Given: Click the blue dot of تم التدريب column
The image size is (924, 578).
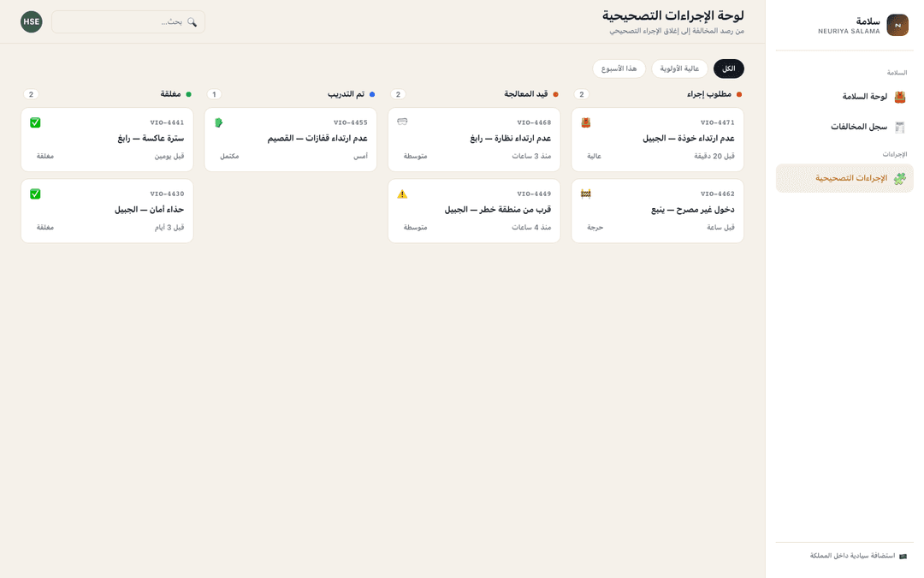Looking at the screenshot, I should click(372, 94).
